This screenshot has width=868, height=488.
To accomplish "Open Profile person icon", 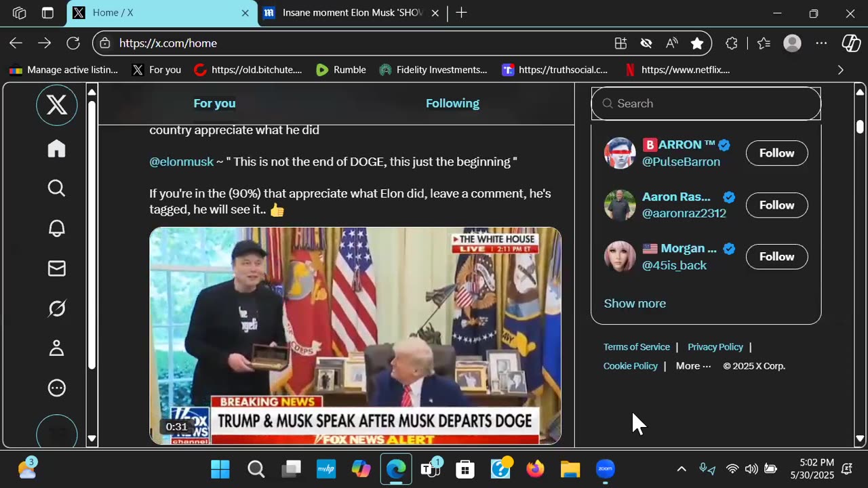I will pos(57,348).
